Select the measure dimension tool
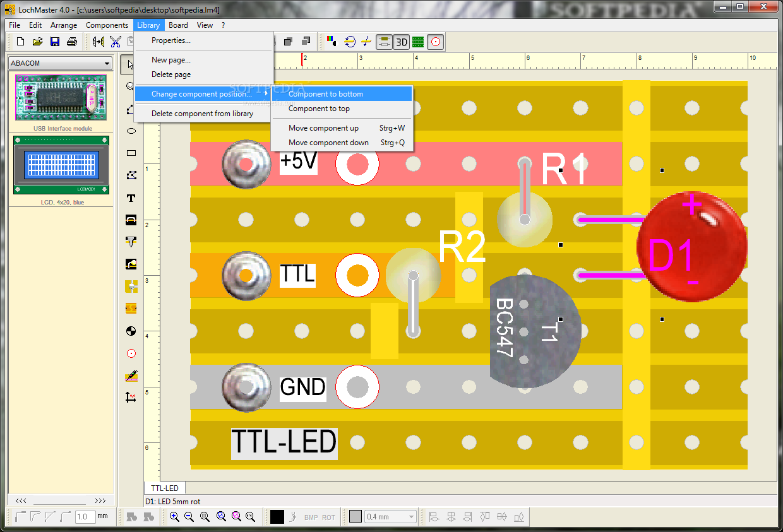783x532 pixels. click(131, 398)
